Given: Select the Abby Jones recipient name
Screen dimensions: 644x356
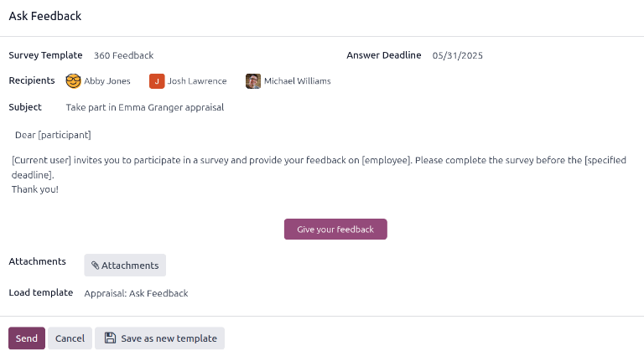Looking at the screenshot, I should (x=107, y=81).
